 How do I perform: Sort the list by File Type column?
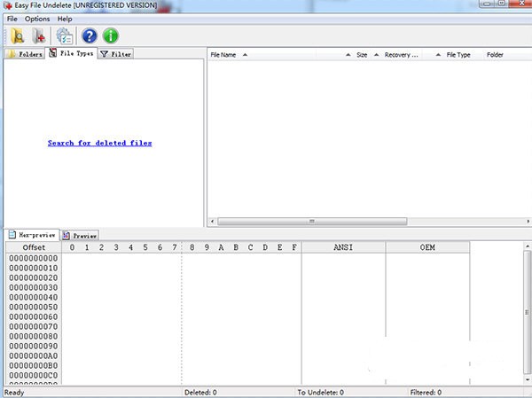(458, 55)
